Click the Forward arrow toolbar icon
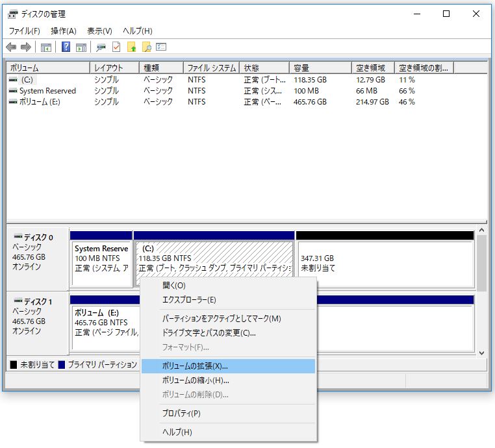 pyautogui.click(x=26, y=47)
